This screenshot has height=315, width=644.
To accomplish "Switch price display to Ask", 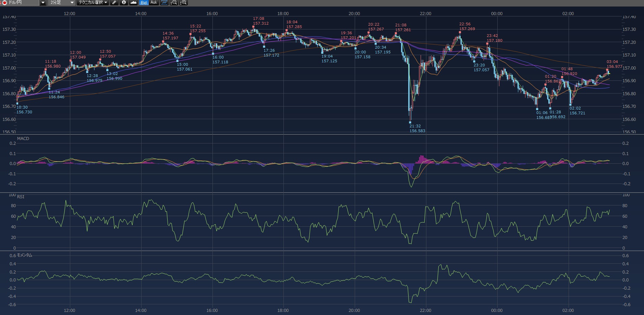I will pos(154,3).
